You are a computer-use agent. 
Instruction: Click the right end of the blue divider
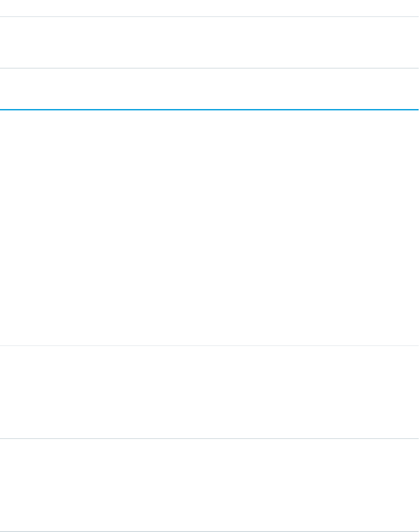coord(417,110)
